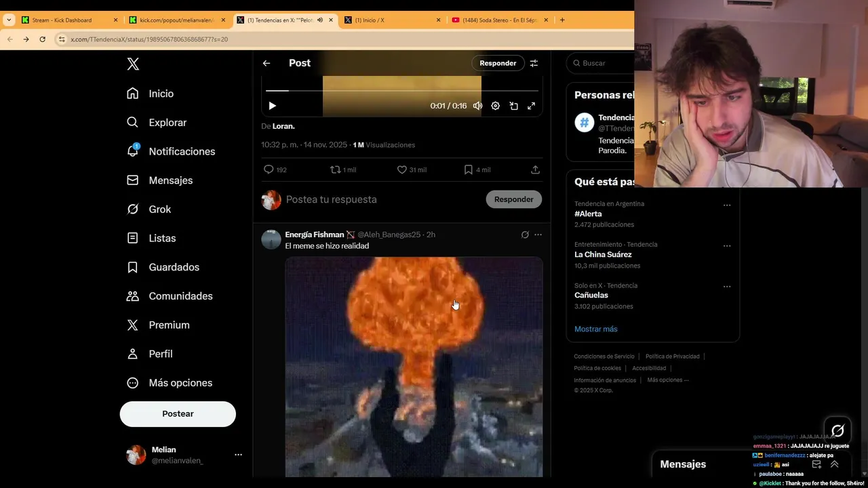Open more options on Fishman reply

[x=538, y=235]
